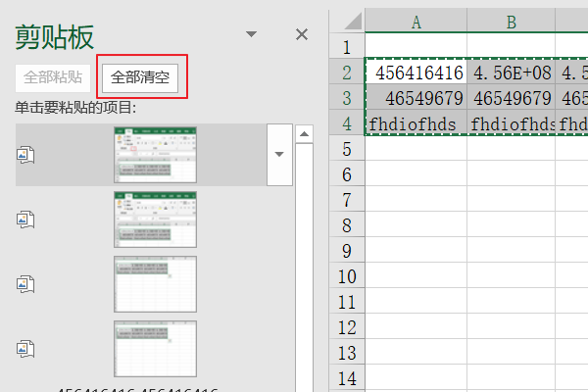Select row 13 header
The image size is (588, 392).
[x=347, y=352]
